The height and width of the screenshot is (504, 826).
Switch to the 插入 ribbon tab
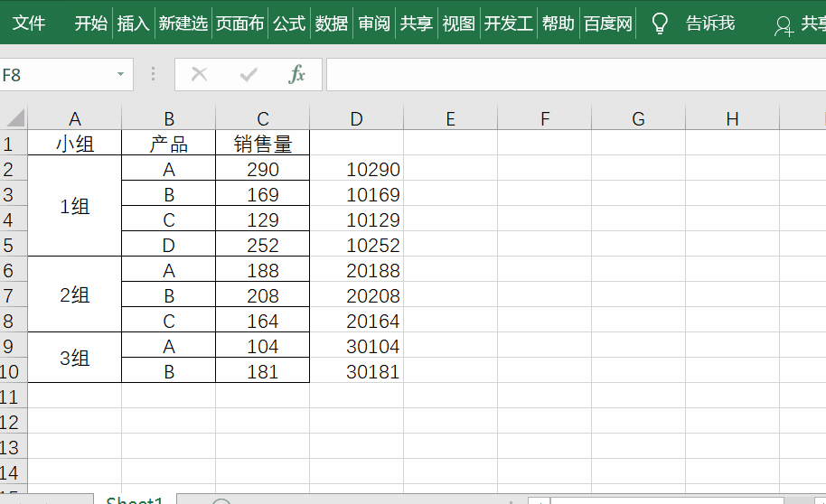pyautogui.click(x=133, y=23)
